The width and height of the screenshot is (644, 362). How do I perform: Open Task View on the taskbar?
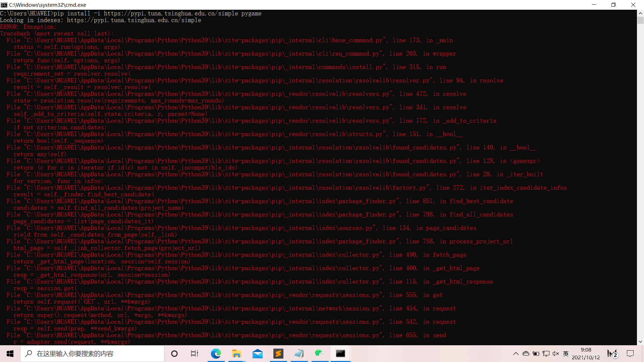(195, 354)
